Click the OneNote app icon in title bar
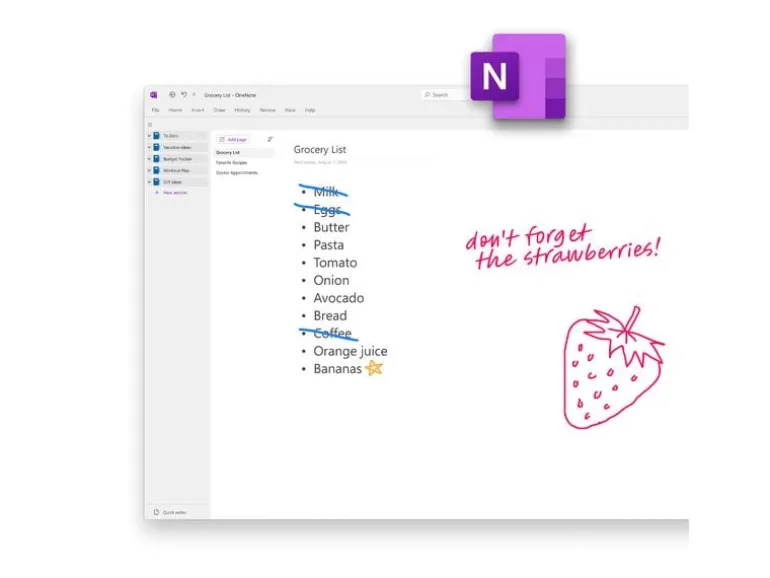The image size is (770, 578). (154, 95)
